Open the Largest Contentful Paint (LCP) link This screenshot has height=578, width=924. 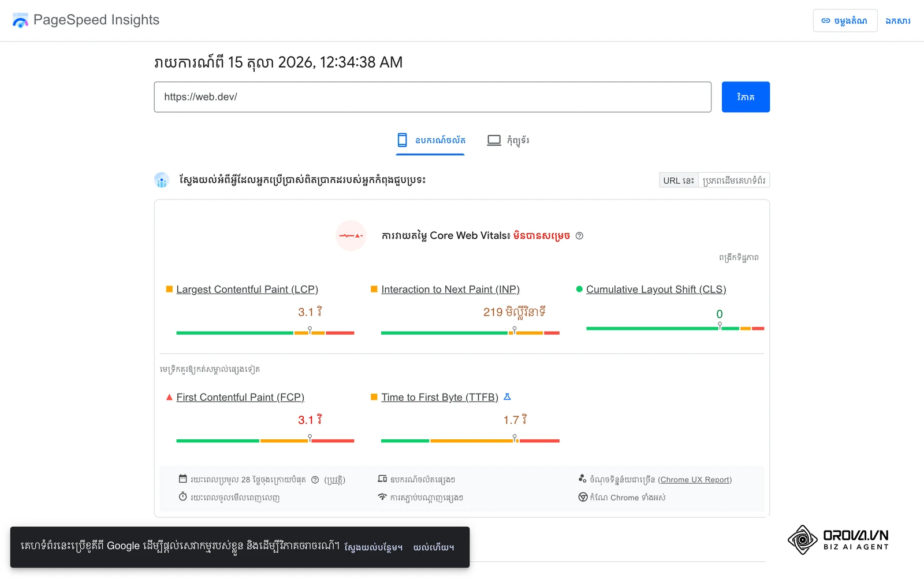click(x=247, y=290)
